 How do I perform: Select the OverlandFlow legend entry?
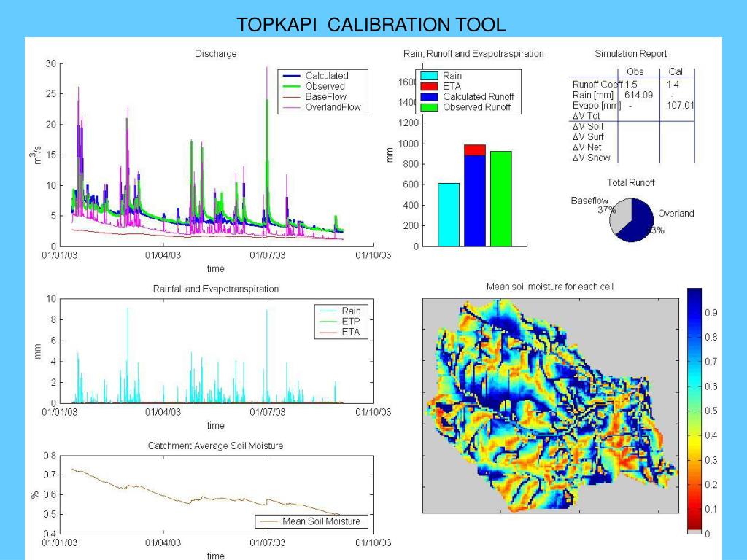322,107
